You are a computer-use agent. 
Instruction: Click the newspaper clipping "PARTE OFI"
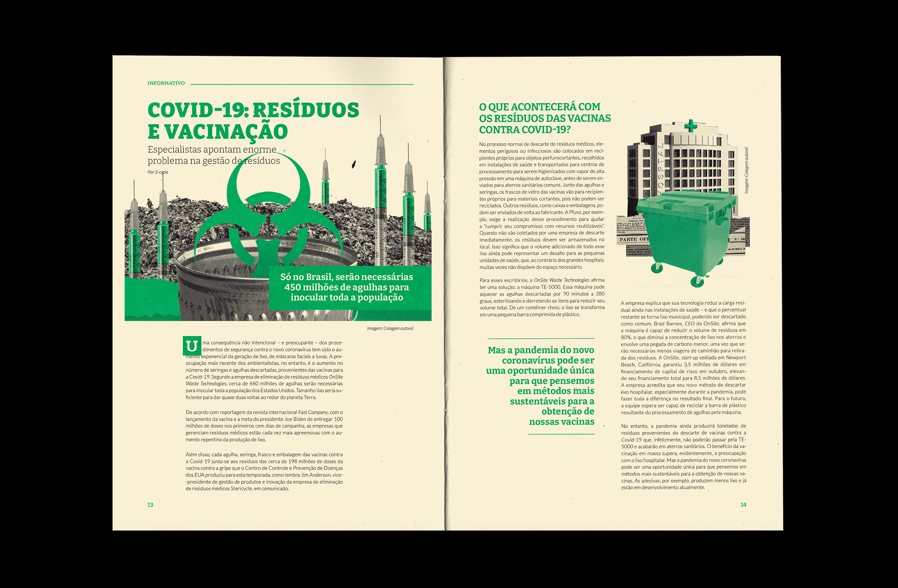(x=634, y=239)
